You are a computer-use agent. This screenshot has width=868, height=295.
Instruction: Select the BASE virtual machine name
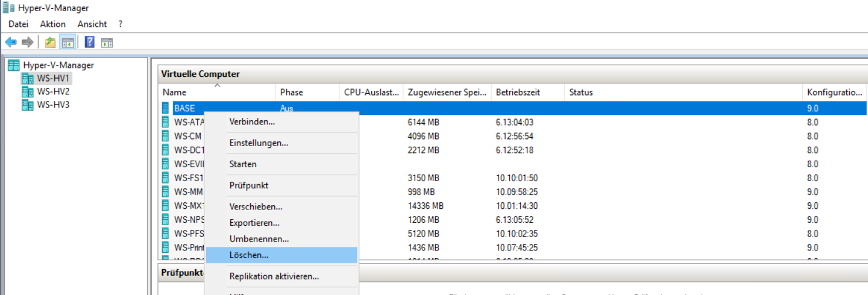pos(184,108)
